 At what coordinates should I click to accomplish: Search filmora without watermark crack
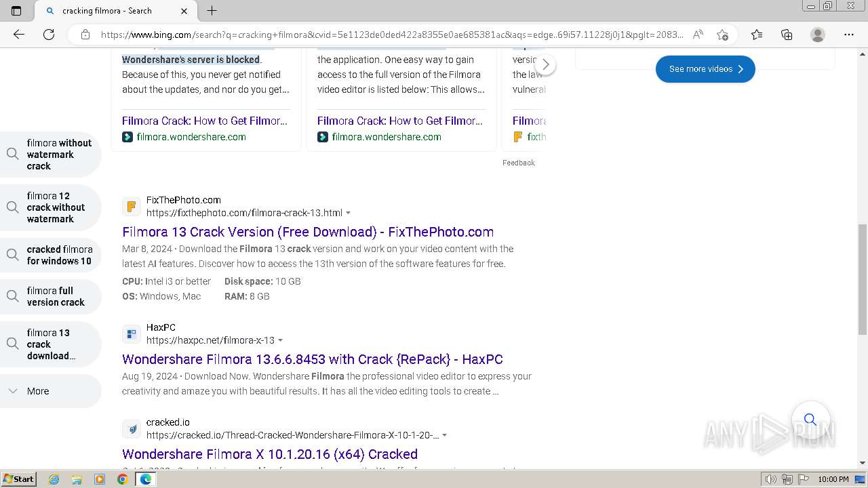pos(51,155)
